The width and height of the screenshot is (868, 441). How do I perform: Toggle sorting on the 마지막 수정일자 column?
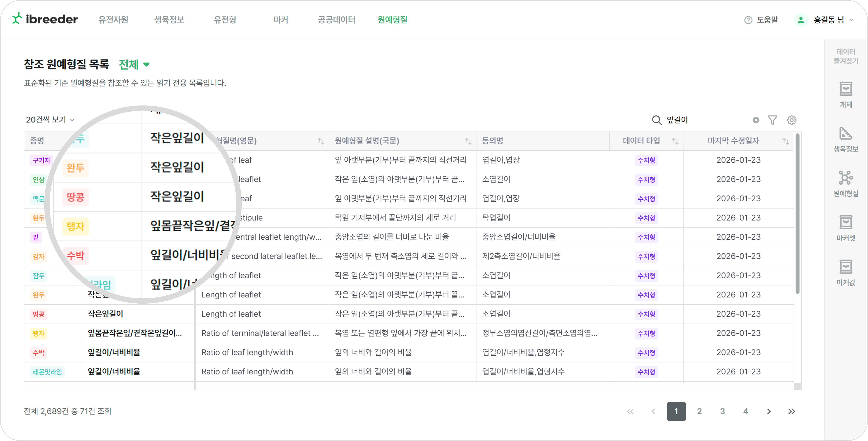pyautogui.click(x=786, y=141)
